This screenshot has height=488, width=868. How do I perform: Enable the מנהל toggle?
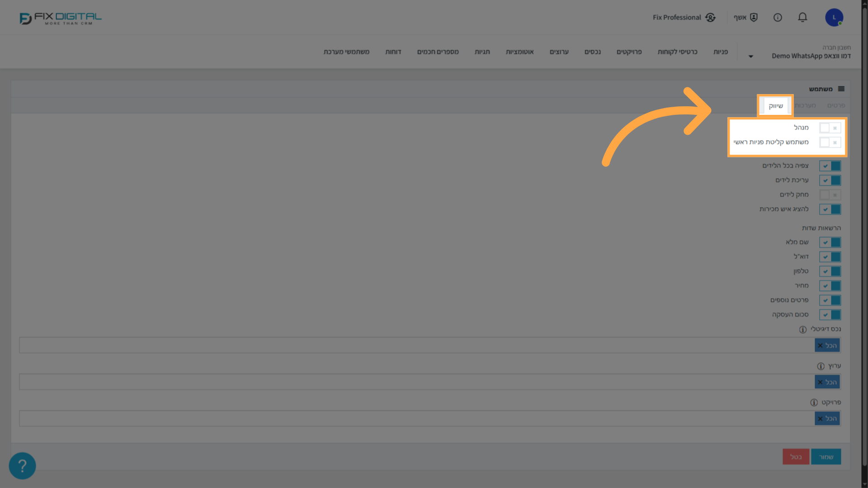[830, 128]
